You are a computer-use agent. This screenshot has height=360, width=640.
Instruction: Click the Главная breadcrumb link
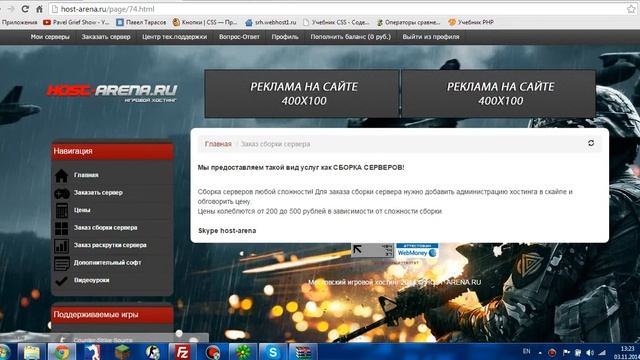(x=218, y=144)
